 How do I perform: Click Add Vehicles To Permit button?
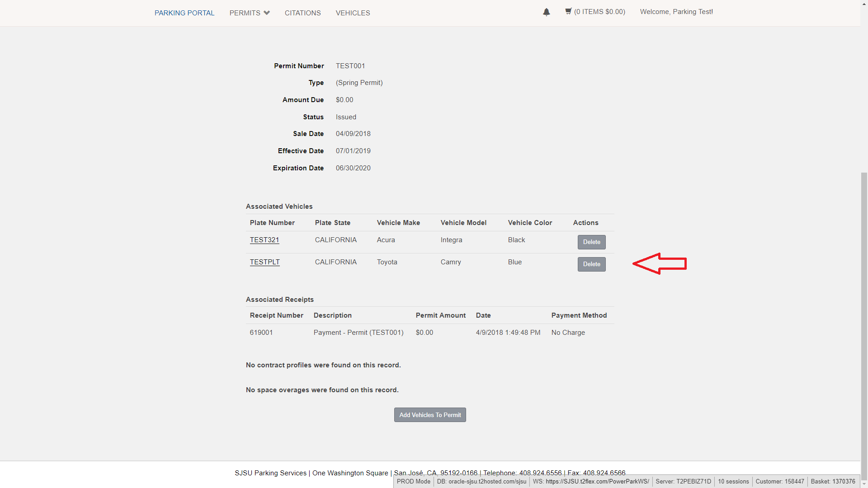tap(430, 415)
